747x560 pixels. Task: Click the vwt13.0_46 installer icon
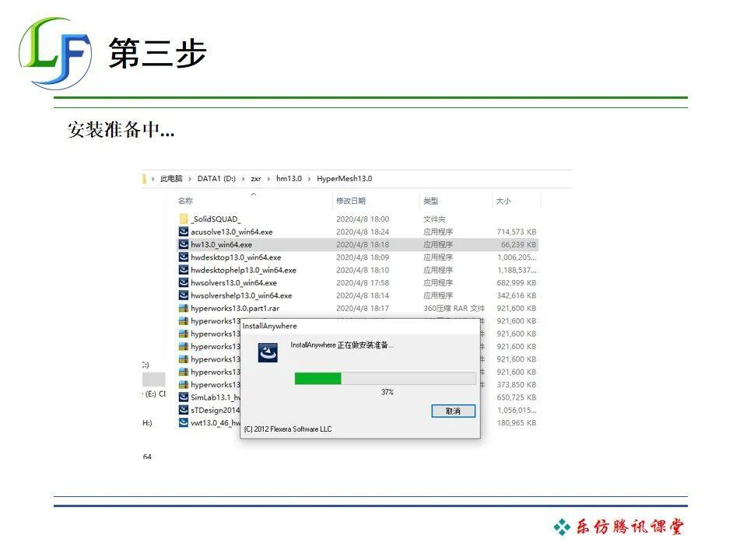(184, 422)
